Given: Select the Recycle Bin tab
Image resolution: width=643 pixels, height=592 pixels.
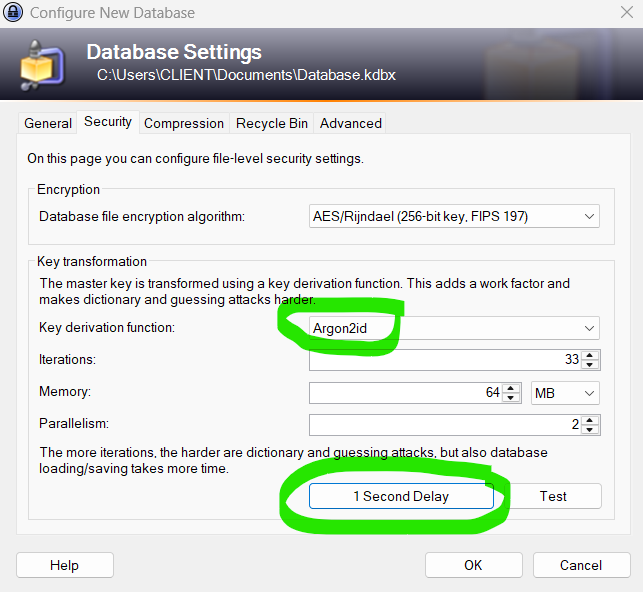Looking at the screenshot, I should 272,123.
